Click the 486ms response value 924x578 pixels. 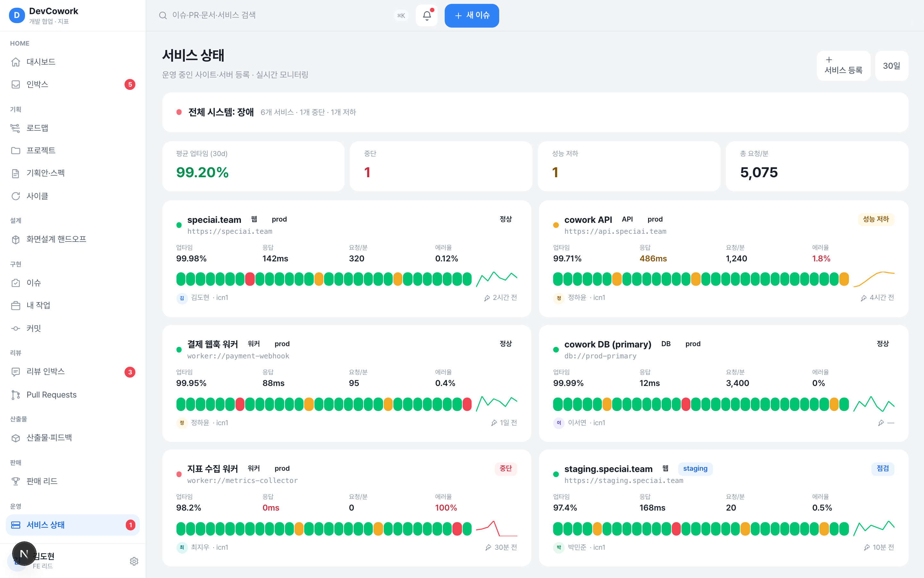point(653,258)
